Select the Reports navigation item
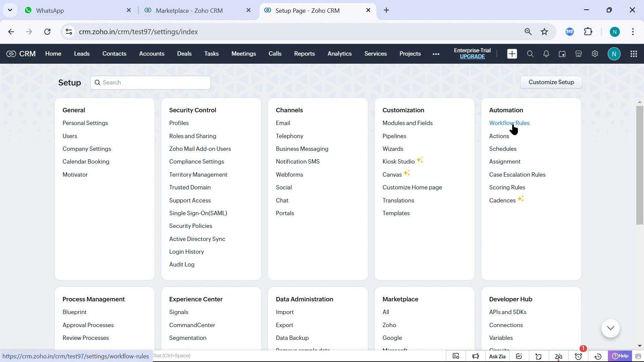 coord(304,54)
